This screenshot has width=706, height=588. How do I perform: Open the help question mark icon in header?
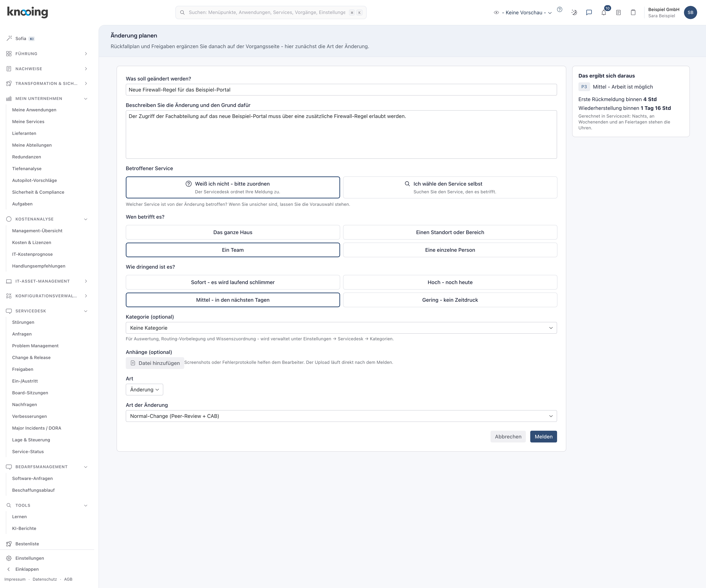[559, 10]
